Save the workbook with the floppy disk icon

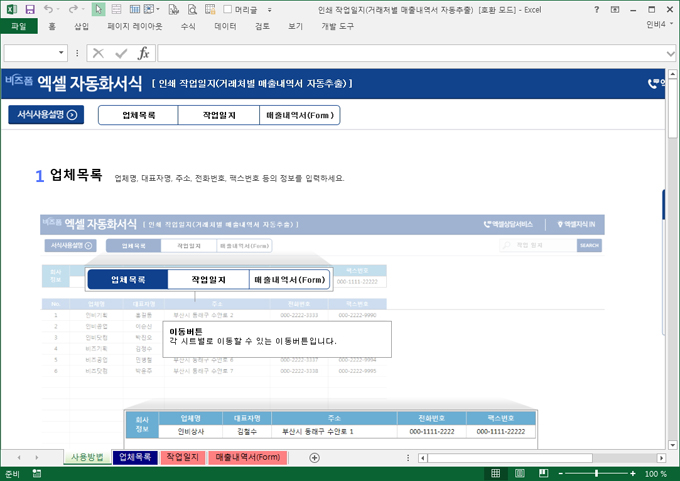tap(30, 9)
